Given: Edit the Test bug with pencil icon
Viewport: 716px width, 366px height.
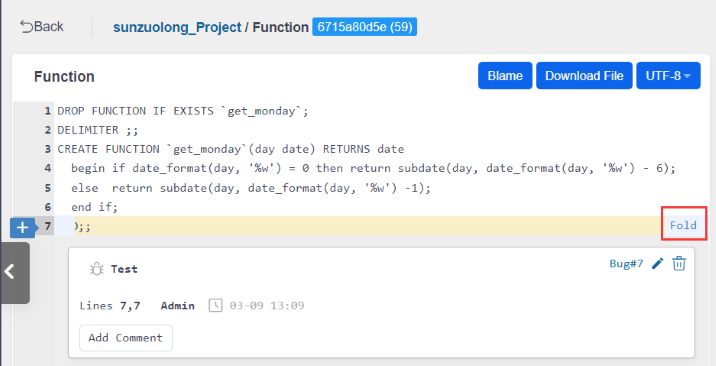Looking at the screenshot, I should 658,263.
